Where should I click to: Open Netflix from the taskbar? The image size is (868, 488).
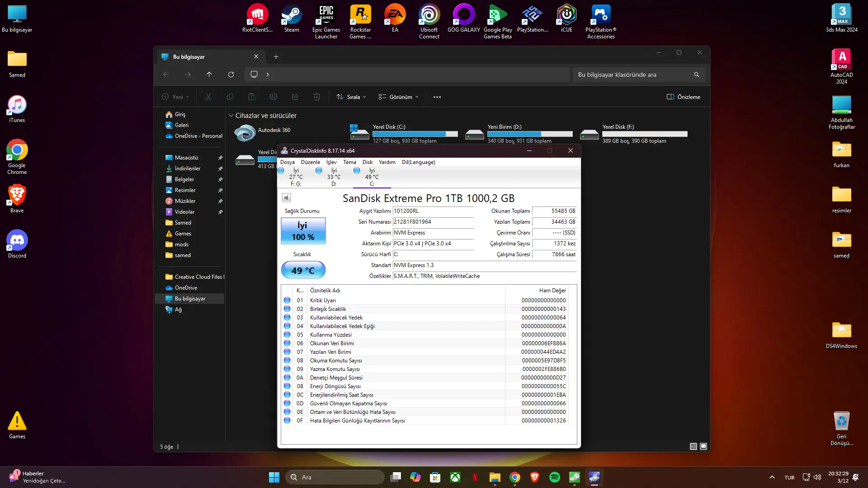[475, 477]
